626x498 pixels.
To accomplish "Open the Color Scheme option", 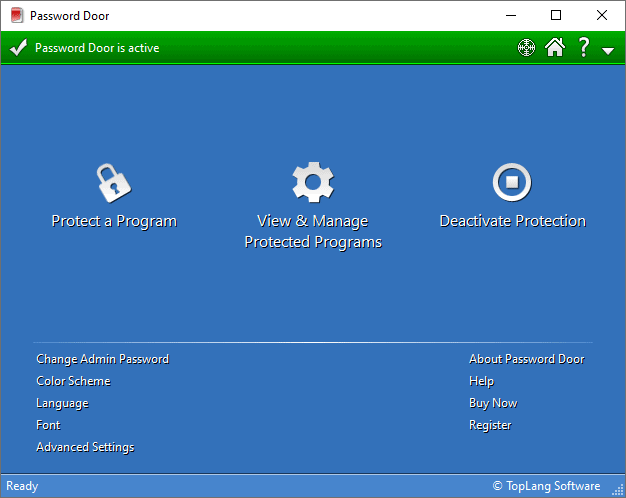I will point(73,381).
